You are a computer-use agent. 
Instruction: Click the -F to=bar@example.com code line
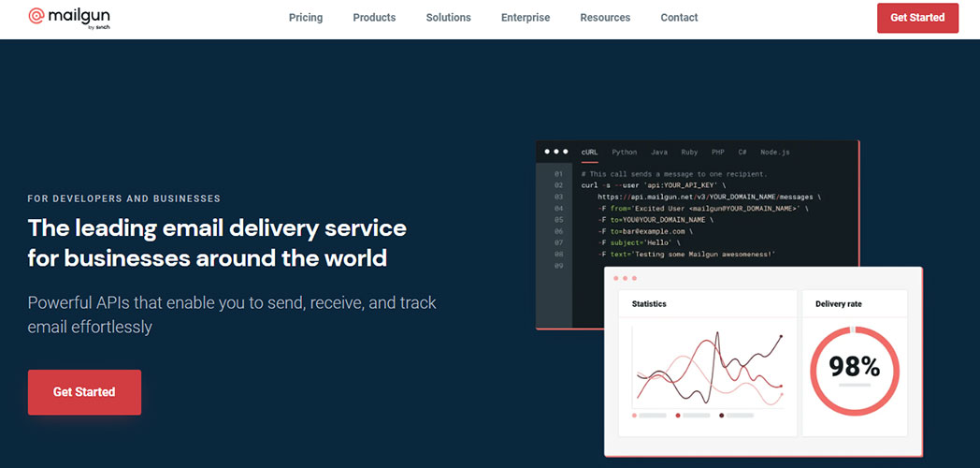coord(644,231)
